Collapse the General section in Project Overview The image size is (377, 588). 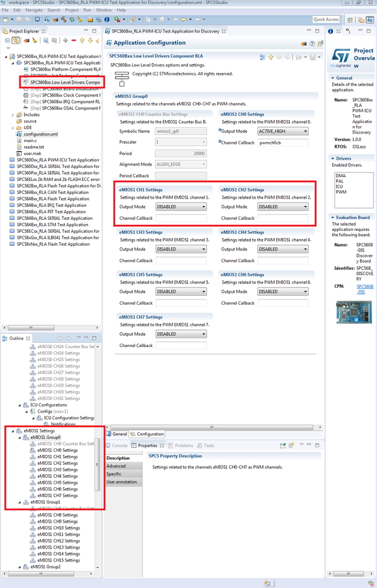332,78
